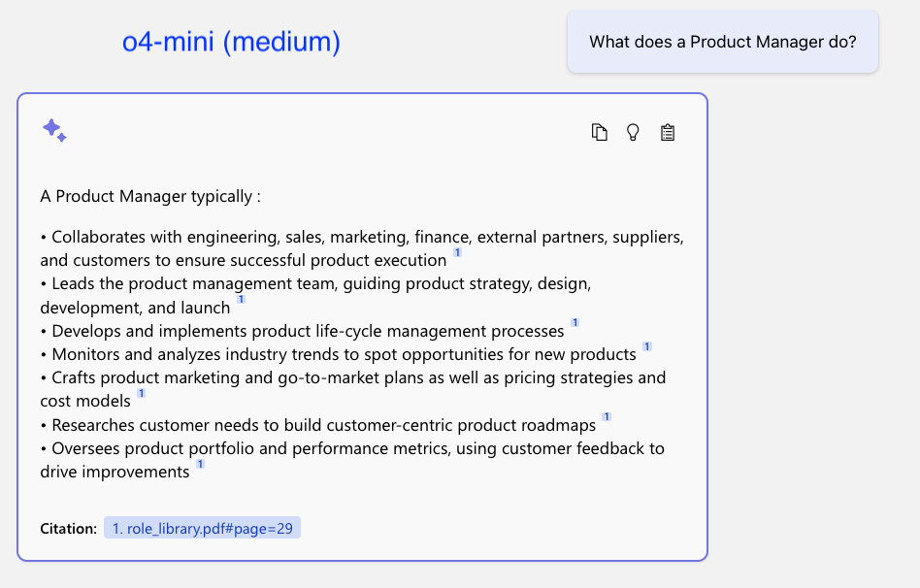Open citation 1 after 'product roadmaps'
Viewport: 920px width, 588px height.
click(x=607, y=416)
